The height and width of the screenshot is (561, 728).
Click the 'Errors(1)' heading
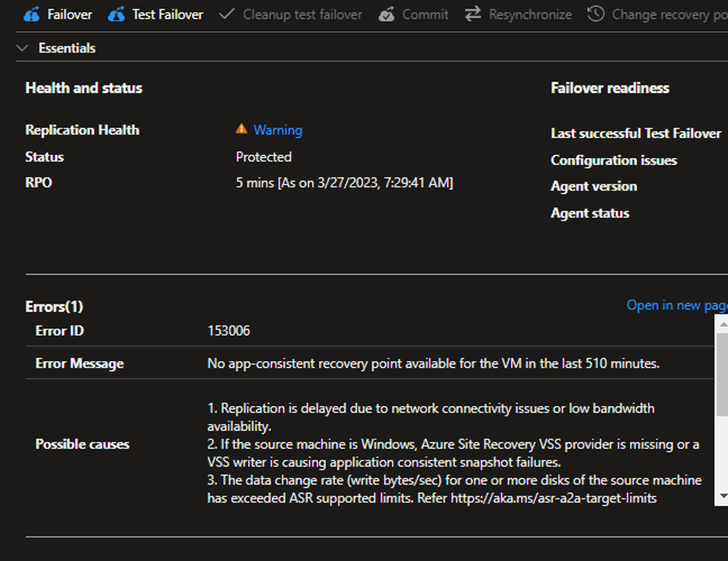coord(55,307)
